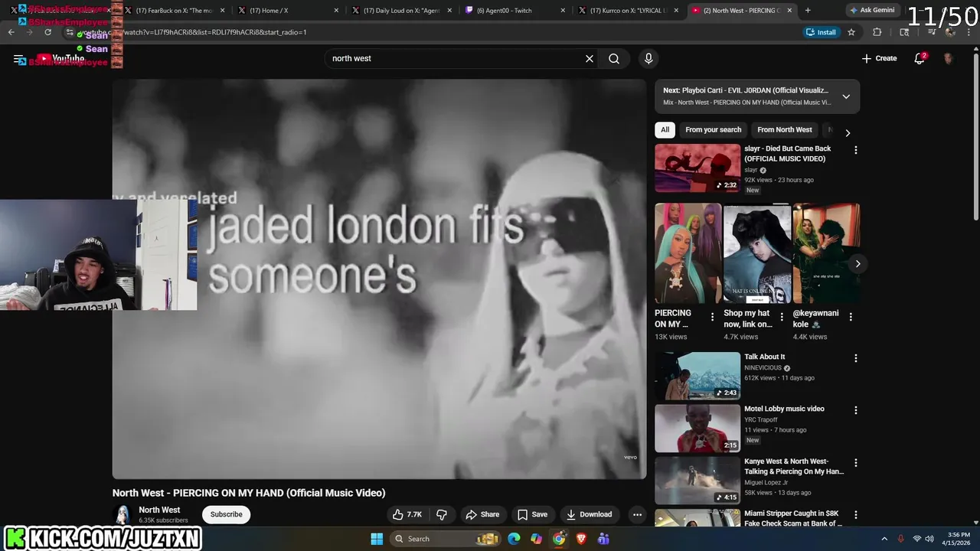Open more actions ellipsis under video
Viewport: 980px width, 551px height.
click(x=637, y=514)
